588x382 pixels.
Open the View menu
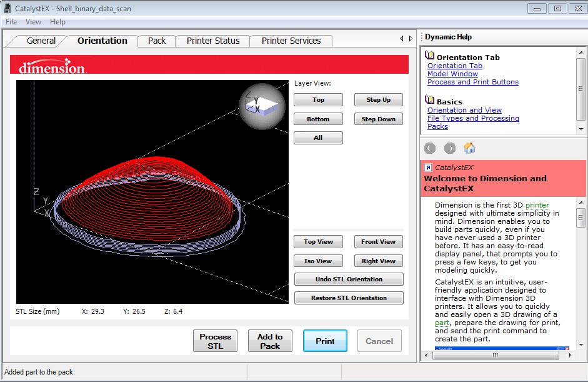[x=33, y=22]
